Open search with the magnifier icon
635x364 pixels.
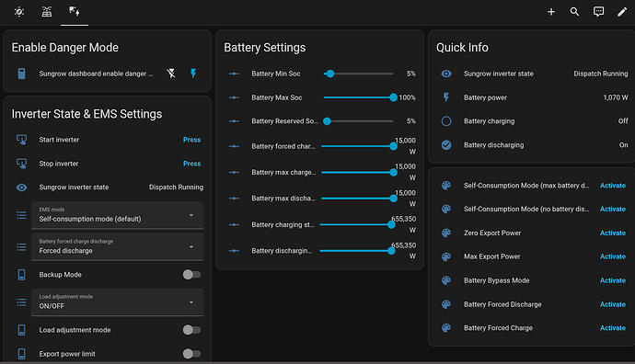click(574, 12)
